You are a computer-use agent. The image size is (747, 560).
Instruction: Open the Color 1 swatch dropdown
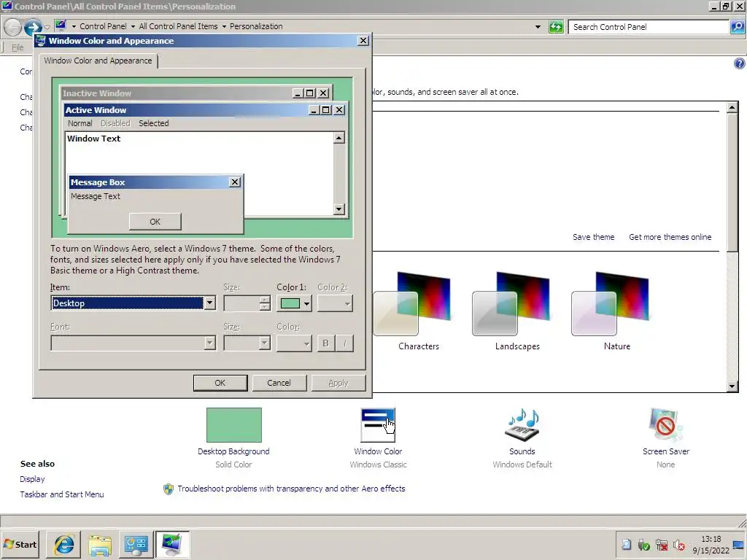coord(294,303)
